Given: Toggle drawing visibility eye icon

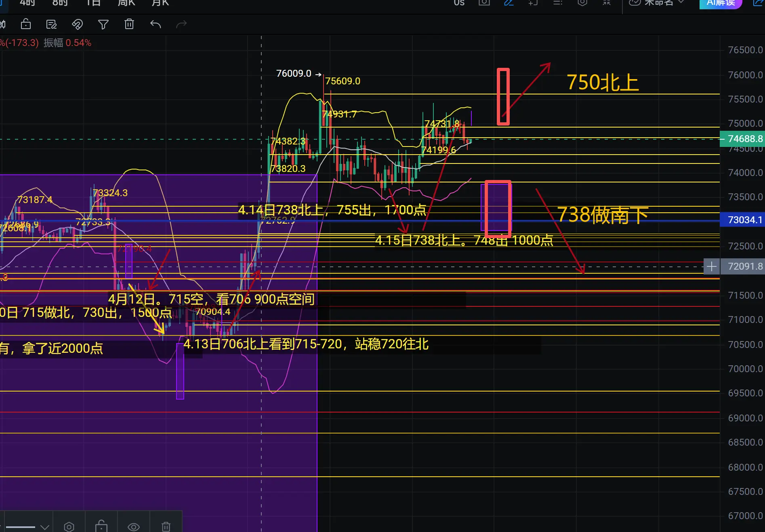Looking at the screenshot, I should coord(134,527).
